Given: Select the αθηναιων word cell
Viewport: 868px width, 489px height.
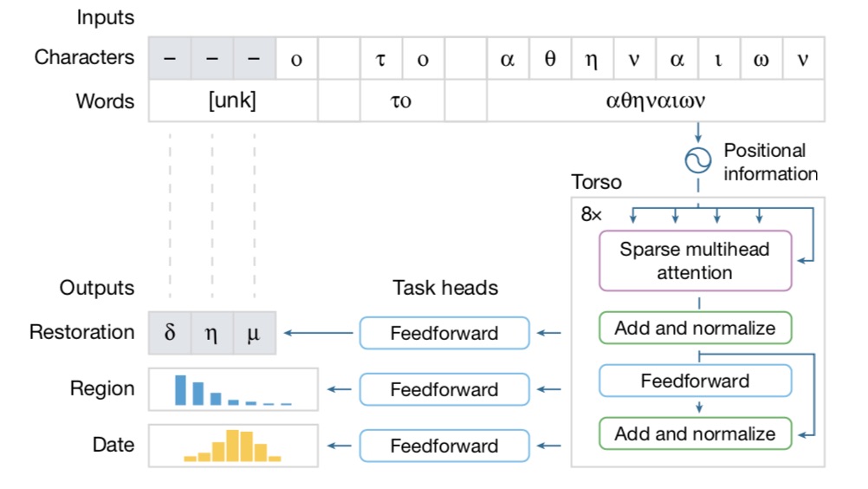Looking at the screenshot, I should [656, 101].
